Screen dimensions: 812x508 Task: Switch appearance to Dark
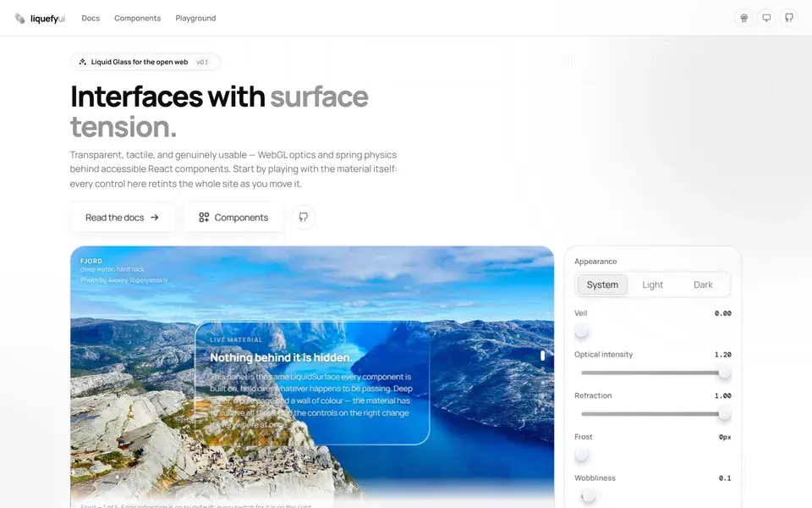703,284
